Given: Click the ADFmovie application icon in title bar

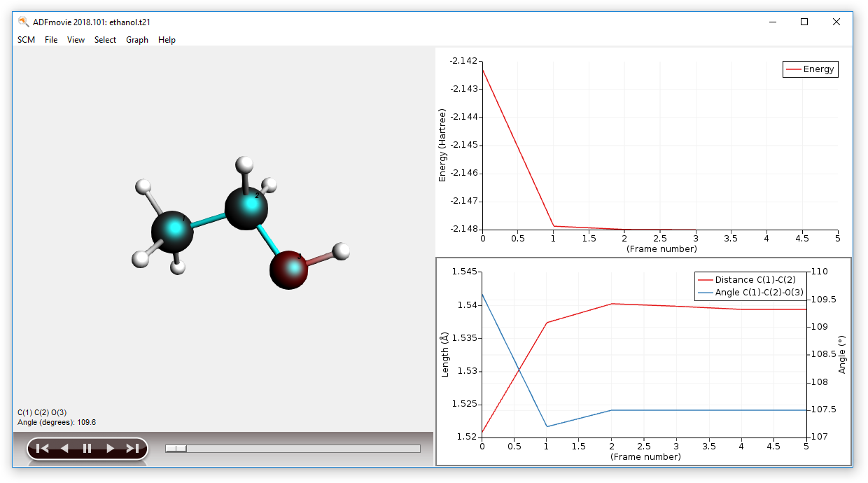Looking at the screenshot, I should (24, 22).
